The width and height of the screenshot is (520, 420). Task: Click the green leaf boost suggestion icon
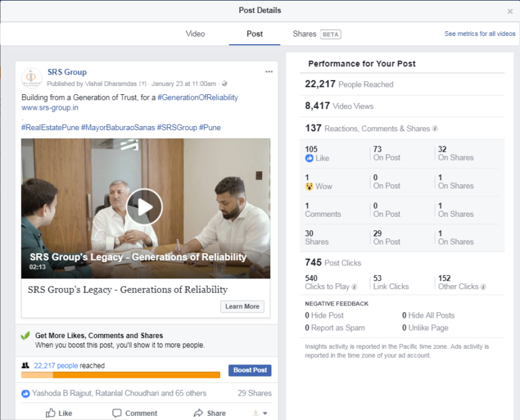click(25, 336)
